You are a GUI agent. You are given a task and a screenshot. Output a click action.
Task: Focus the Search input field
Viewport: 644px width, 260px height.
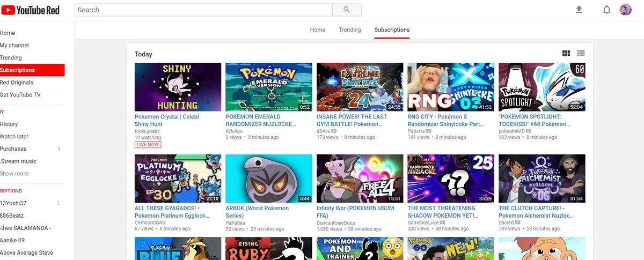[203, 10]
